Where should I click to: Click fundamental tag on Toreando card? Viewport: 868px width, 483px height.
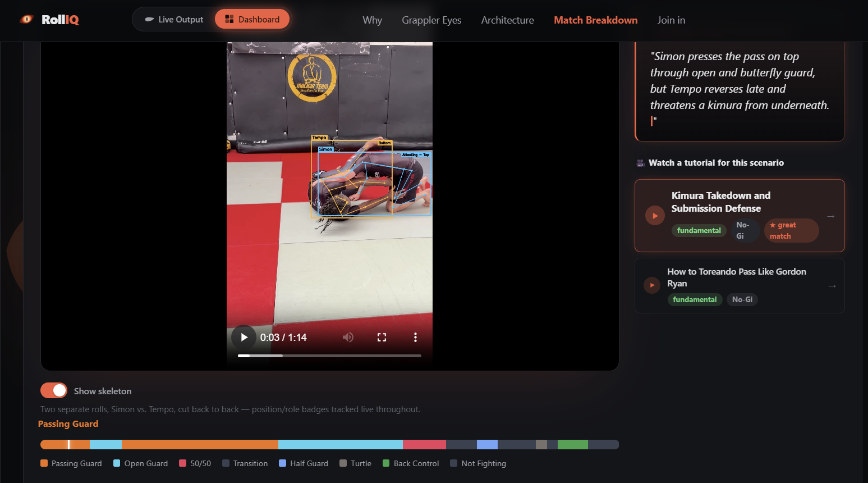[x=695, y=299]
